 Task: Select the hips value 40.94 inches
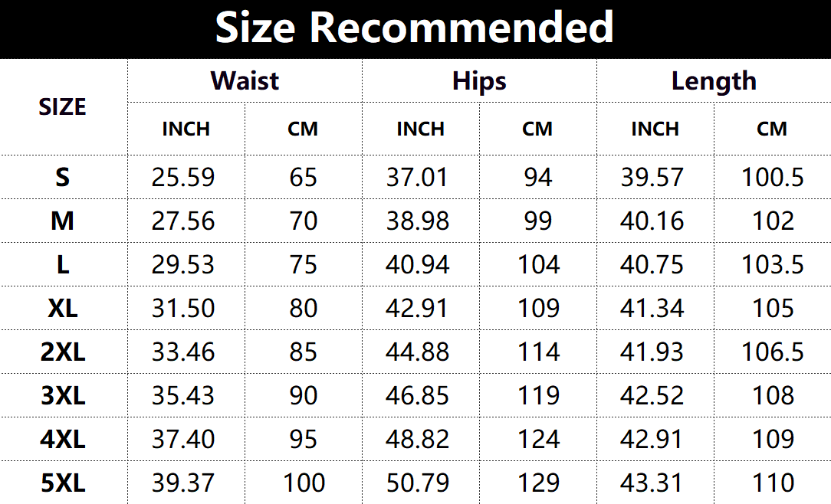click(x=418, y=265)
